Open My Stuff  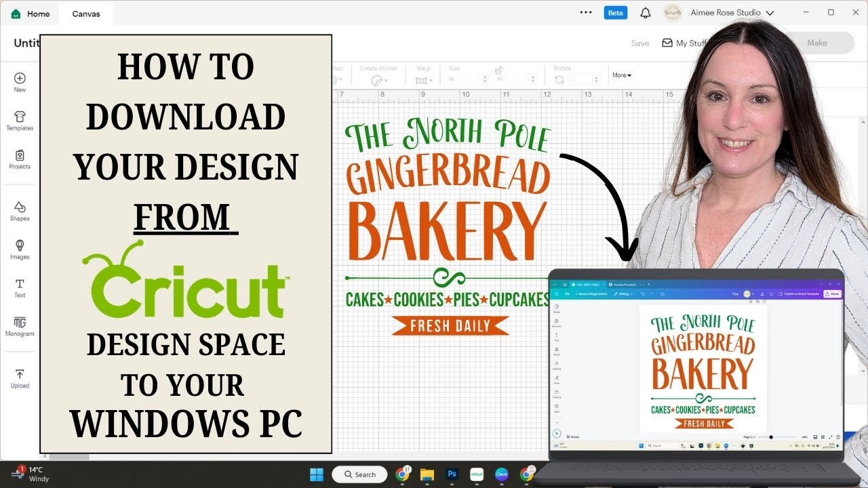pos(685,43)
